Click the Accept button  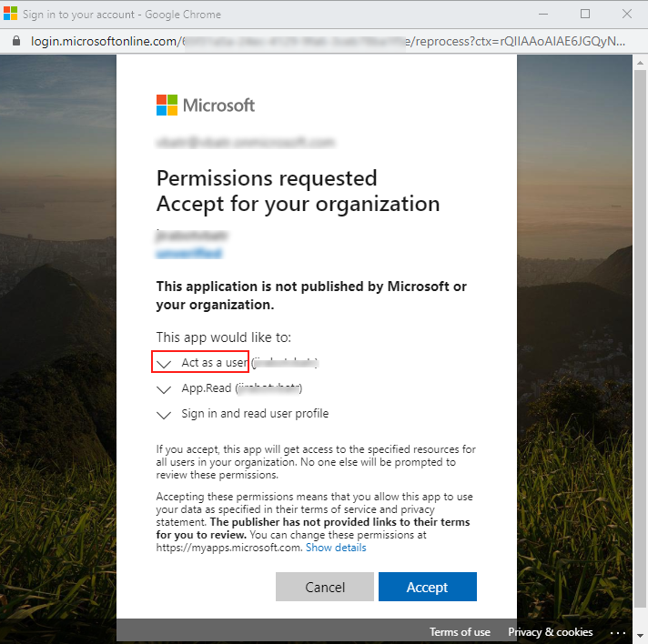coord(428,587)
